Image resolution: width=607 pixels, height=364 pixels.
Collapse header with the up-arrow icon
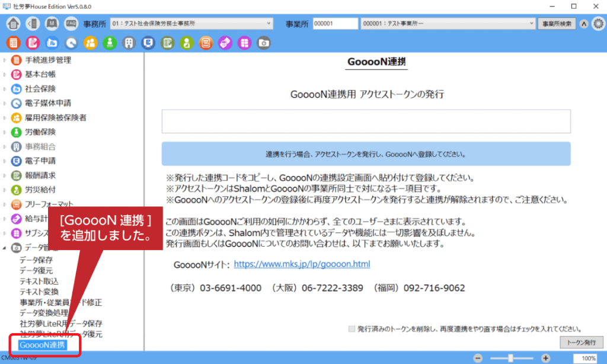click(584, 24)
